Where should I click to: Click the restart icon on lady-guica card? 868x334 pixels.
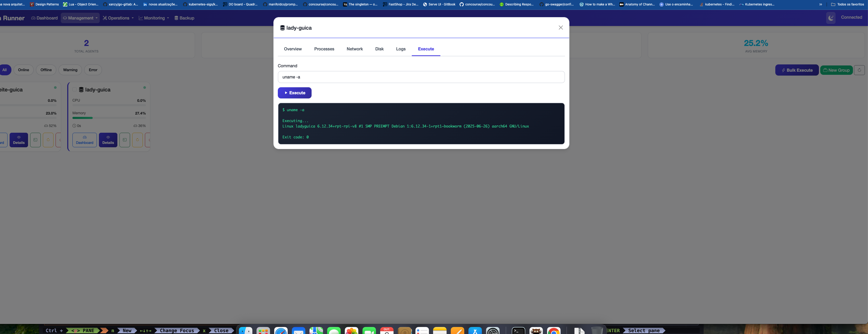point(137,140)
